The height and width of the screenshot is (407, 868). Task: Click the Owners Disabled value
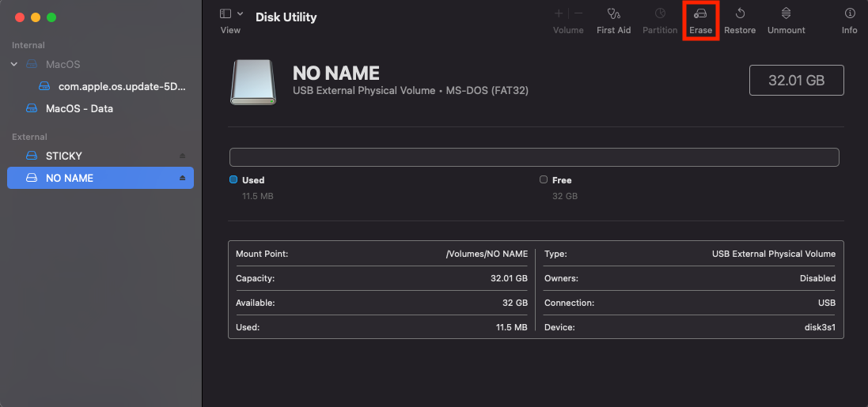[817, 278]
